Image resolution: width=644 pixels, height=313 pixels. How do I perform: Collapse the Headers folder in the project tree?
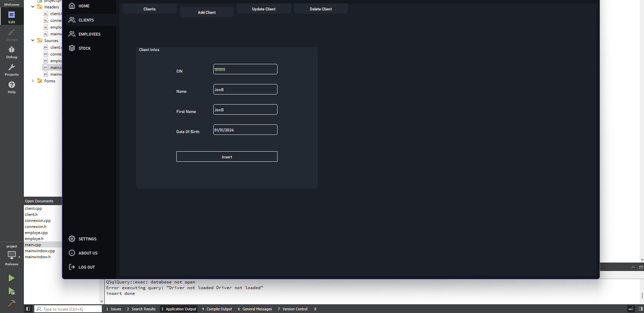[33, 7]
